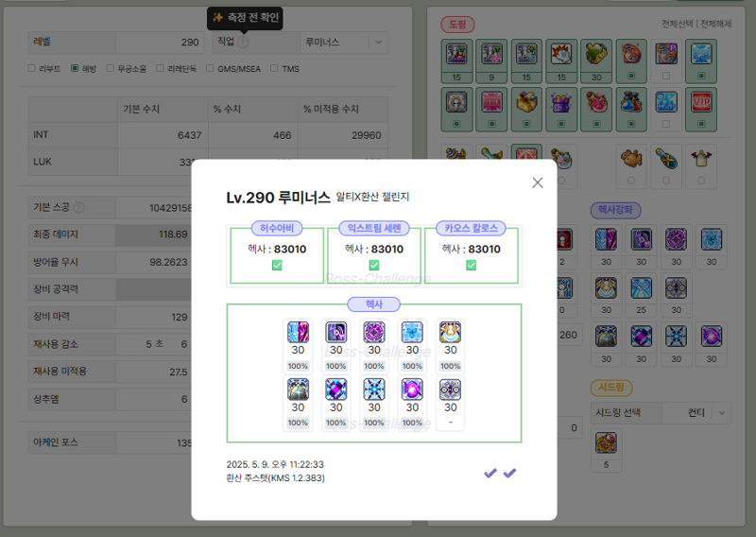Click the 시드링 section badge
The image size is (756, 537).
611,388
